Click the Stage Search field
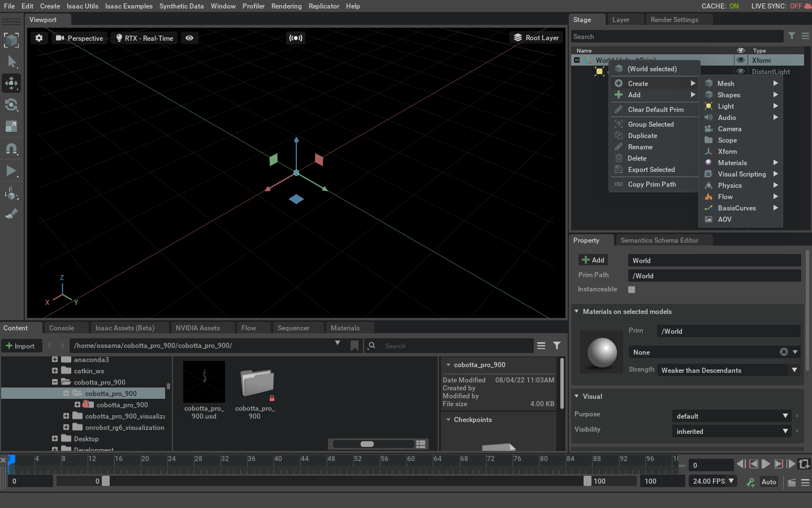812x508 pixels. [x=677, y=37]
